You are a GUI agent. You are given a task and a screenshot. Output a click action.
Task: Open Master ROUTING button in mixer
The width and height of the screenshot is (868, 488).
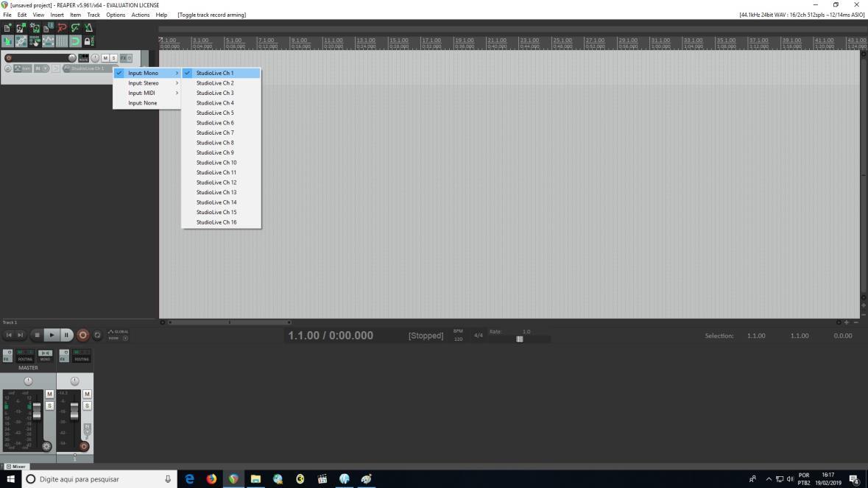coord(25,356)
